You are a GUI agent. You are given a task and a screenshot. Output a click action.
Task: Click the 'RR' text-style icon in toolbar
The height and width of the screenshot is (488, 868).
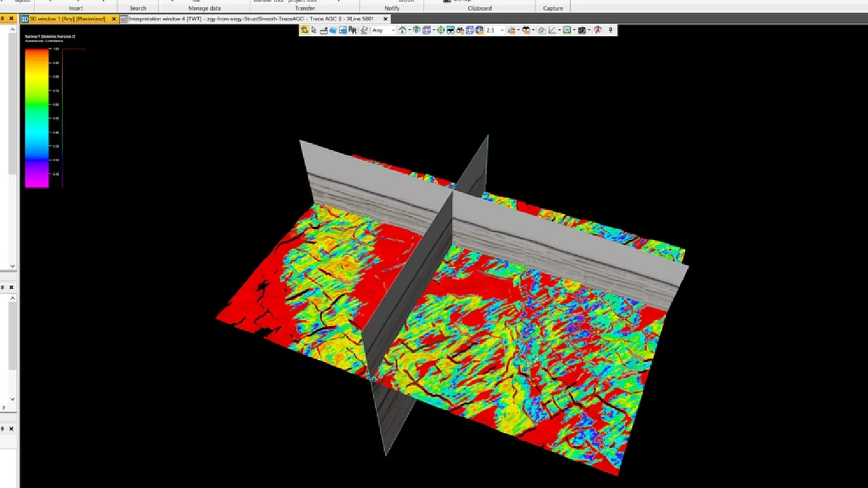pos(352,30)
